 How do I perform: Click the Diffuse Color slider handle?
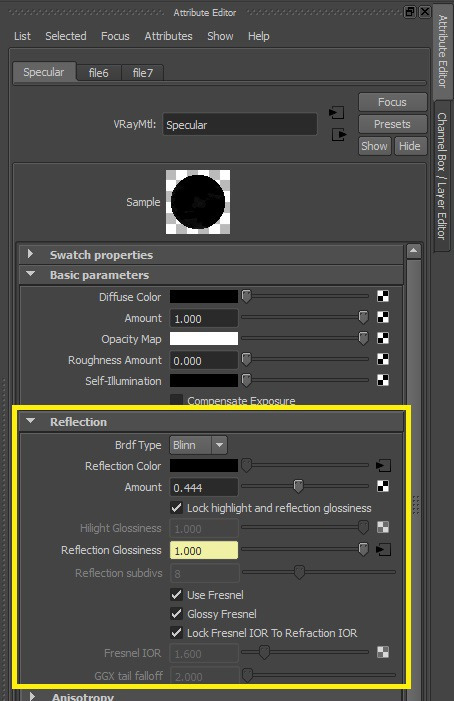click(x=246, y=296)
